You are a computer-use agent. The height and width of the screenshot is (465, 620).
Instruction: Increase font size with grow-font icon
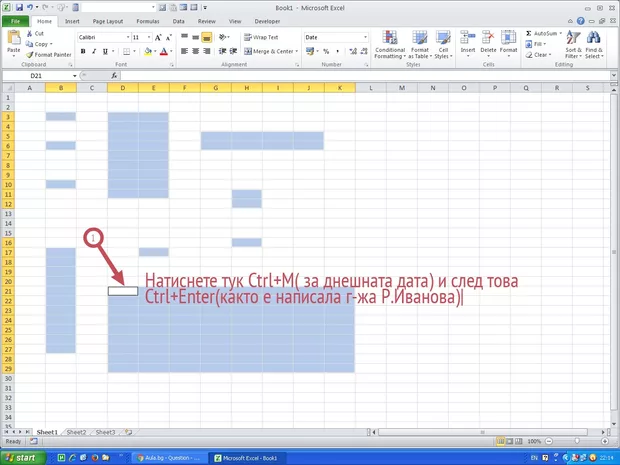click(x=158, y=38)
